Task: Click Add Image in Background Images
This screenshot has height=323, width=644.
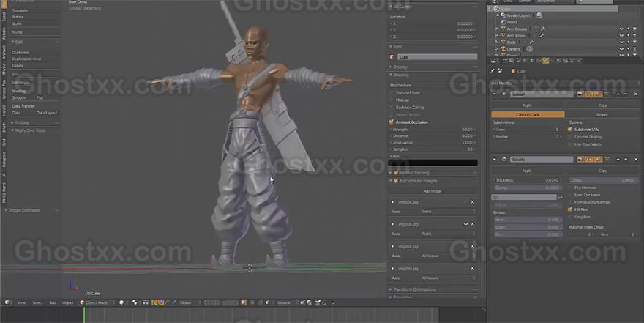Action: click(433, 191)
